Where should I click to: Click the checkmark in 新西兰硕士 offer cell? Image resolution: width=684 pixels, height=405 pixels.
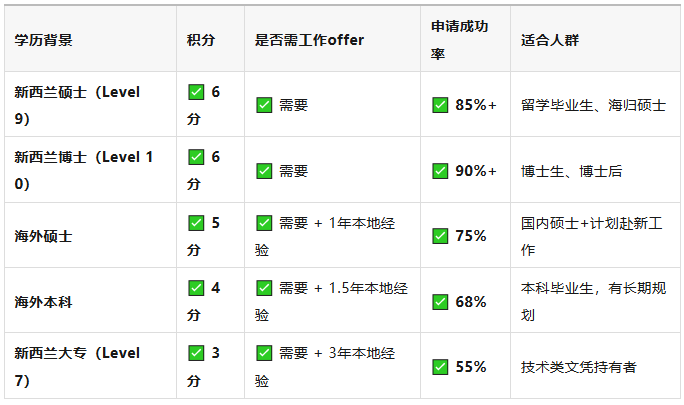point(264,105)
